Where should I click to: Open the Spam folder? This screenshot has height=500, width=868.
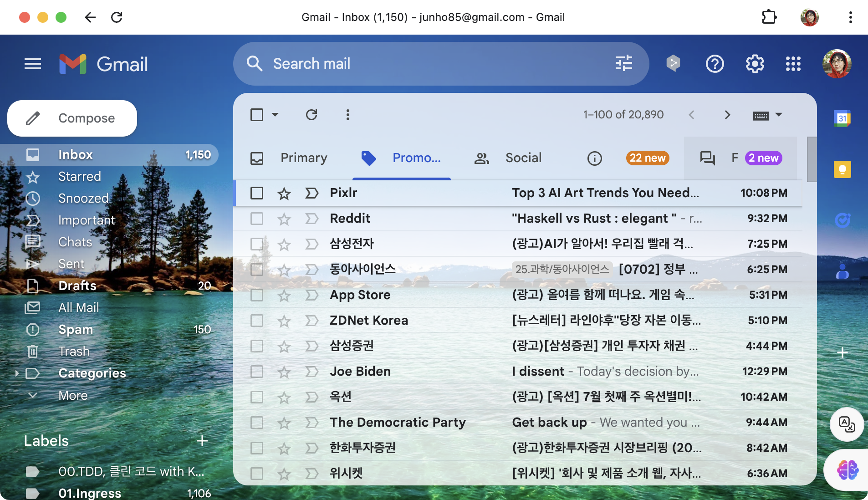point(109,330)
